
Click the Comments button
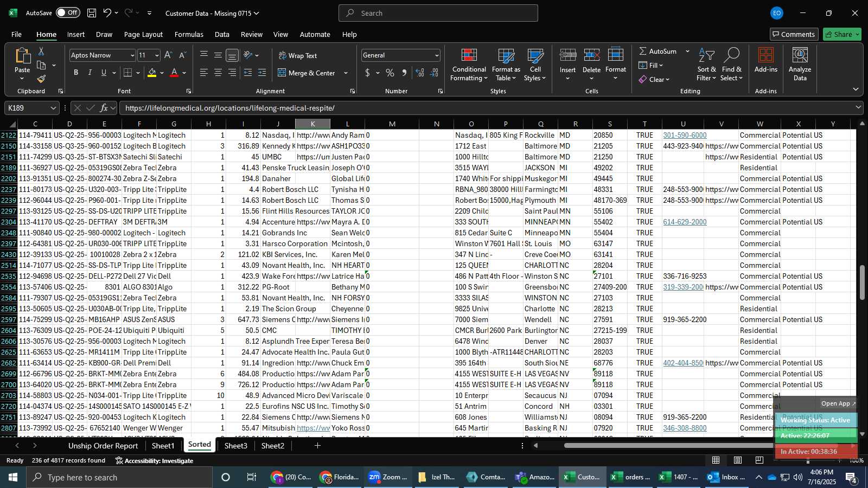click(793, 34)
